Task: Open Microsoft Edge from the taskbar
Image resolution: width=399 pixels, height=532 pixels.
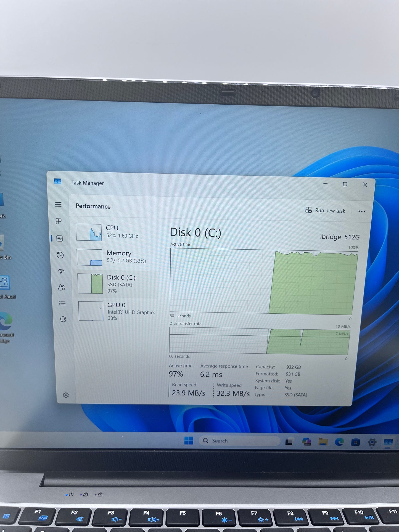Action: point(339,442)
